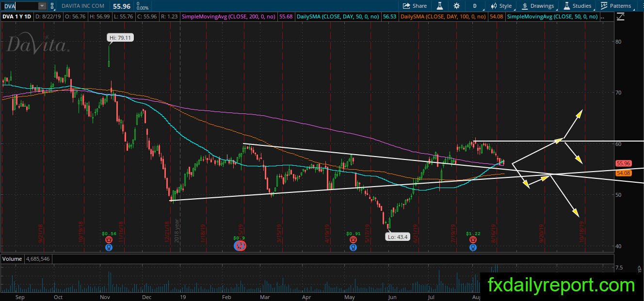The image size is (644, 301).
Task: Click the 10/19/18 expiration date marker
Action: tap(81, 232)
